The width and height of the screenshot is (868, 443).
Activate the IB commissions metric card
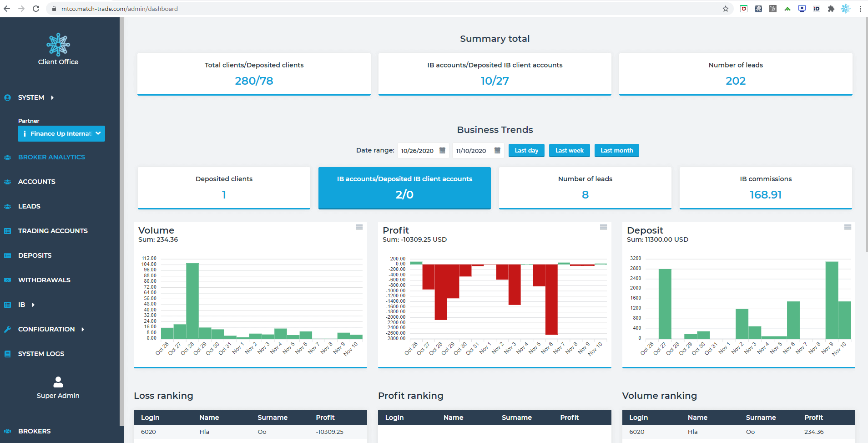(765, 188)
